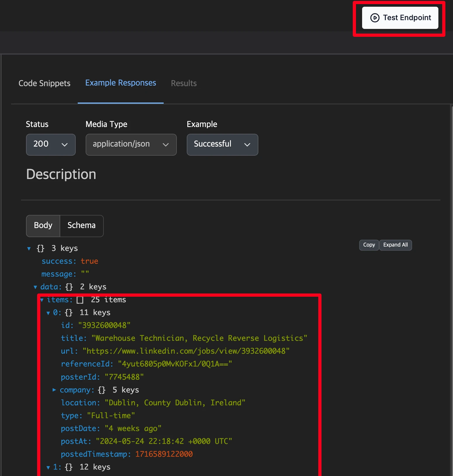Switch to the Code Snippets tab
Screen dimensions: 453x476
(44, 83)
